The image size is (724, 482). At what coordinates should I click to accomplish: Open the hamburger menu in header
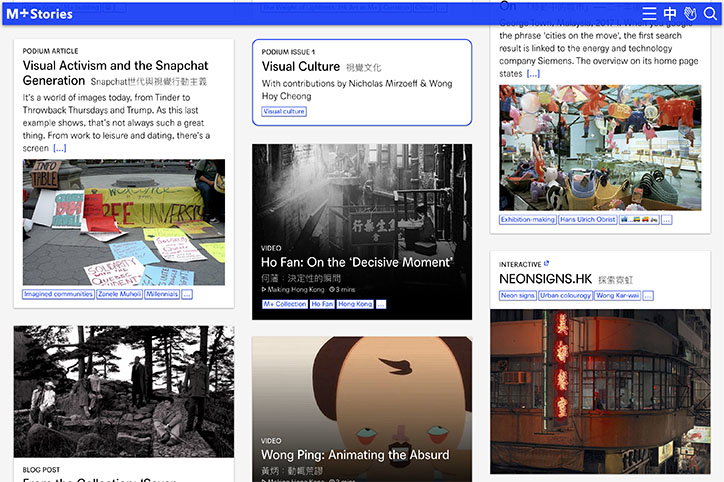[649, 13]
